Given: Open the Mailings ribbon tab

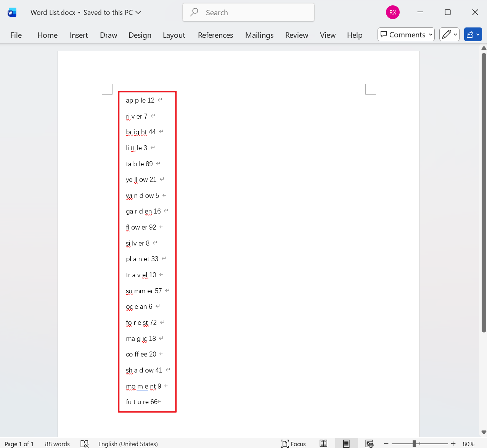Looking at the screenshot, I should tap(259, 35).
